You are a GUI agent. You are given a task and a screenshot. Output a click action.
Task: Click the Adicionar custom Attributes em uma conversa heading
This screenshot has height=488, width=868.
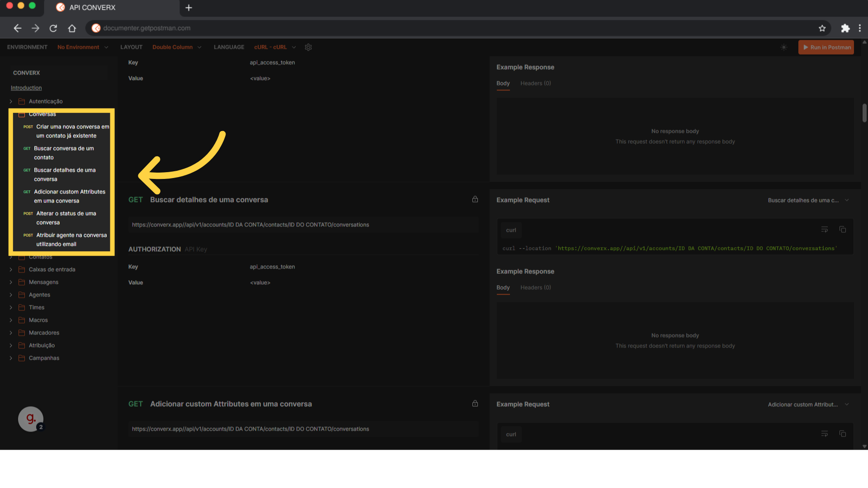pyautogui.click(x=231, y=404)
